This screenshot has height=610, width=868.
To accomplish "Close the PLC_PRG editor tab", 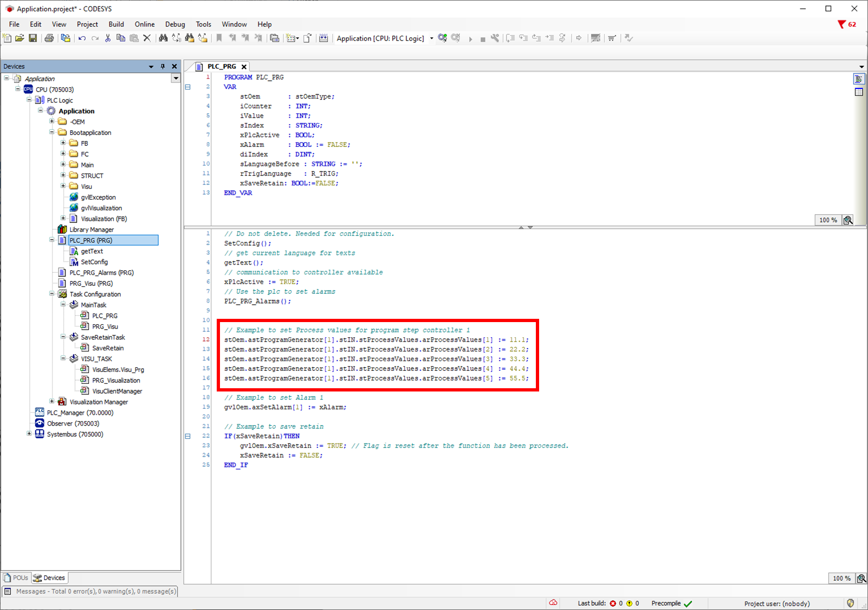I will [x=244, y=67].
